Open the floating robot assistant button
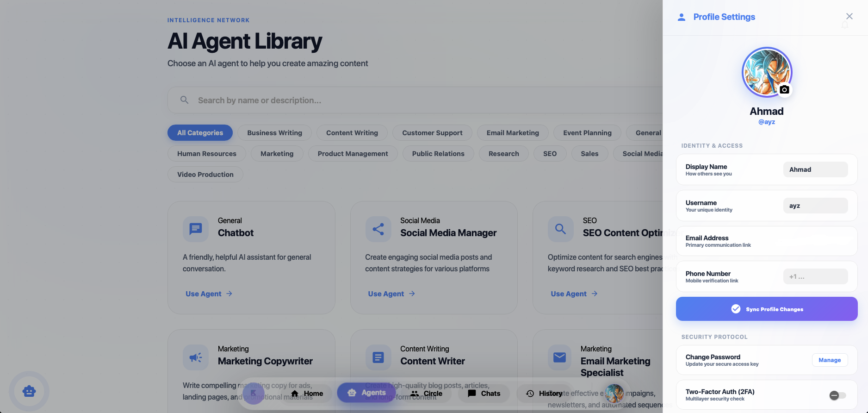This screenshot has width=868, height=413. tap(29, 391)
